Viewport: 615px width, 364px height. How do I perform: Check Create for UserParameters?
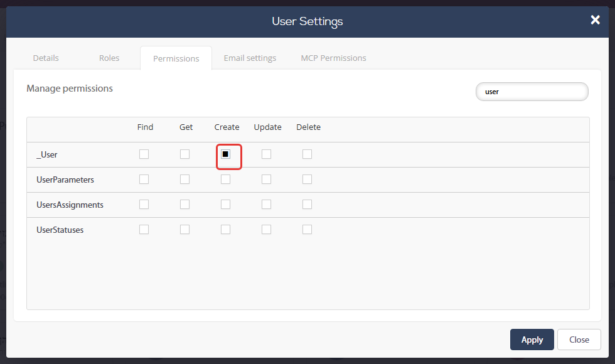pos(225,179)
